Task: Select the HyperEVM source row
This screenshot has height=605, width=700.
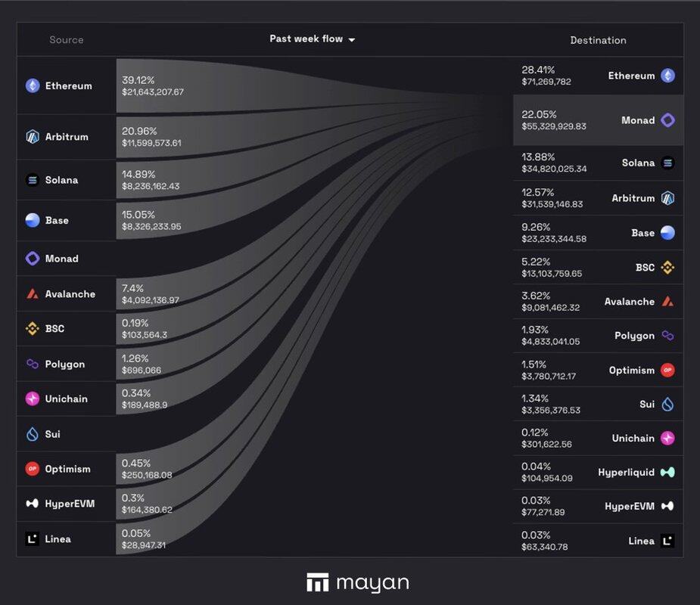Action: [66, 504]
